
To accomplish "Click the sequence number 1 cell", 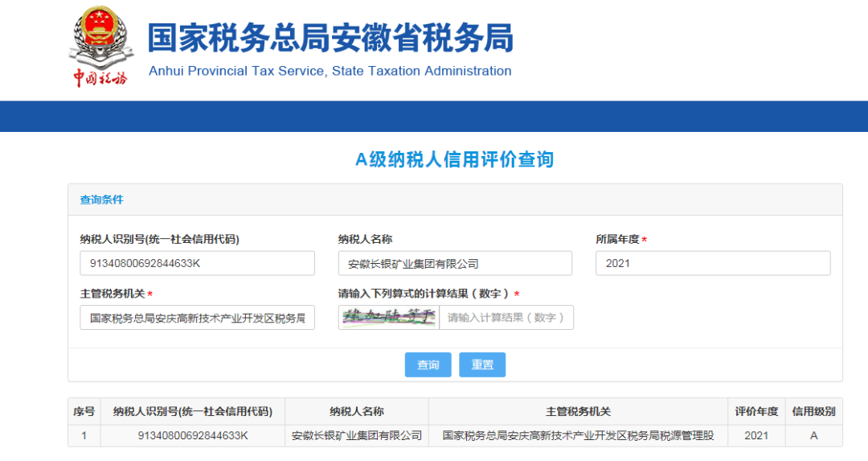I will 84,435.
